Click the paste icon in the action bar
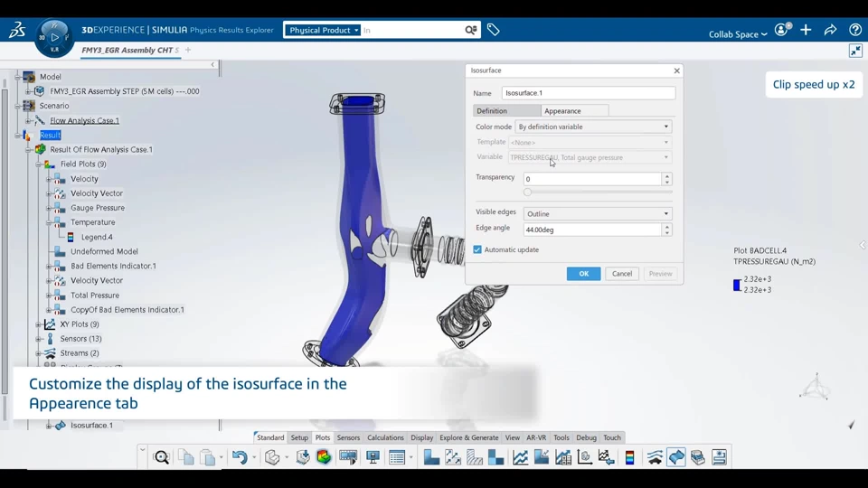This screenshot has height=488, width=868. [x=208, y=457]
